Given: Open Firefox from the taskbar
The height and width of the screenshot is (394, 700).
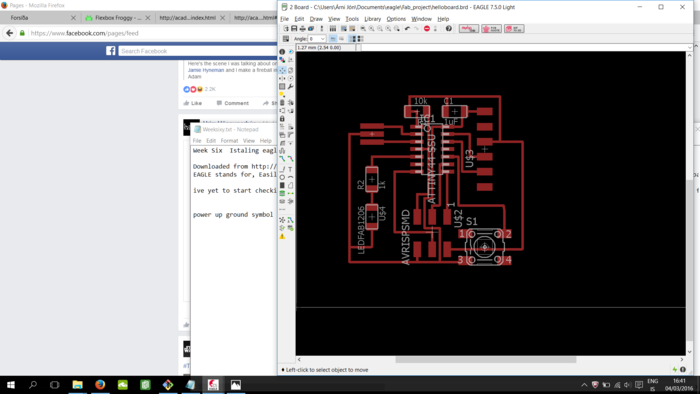Looking at the screenshot, I should 100,385.
